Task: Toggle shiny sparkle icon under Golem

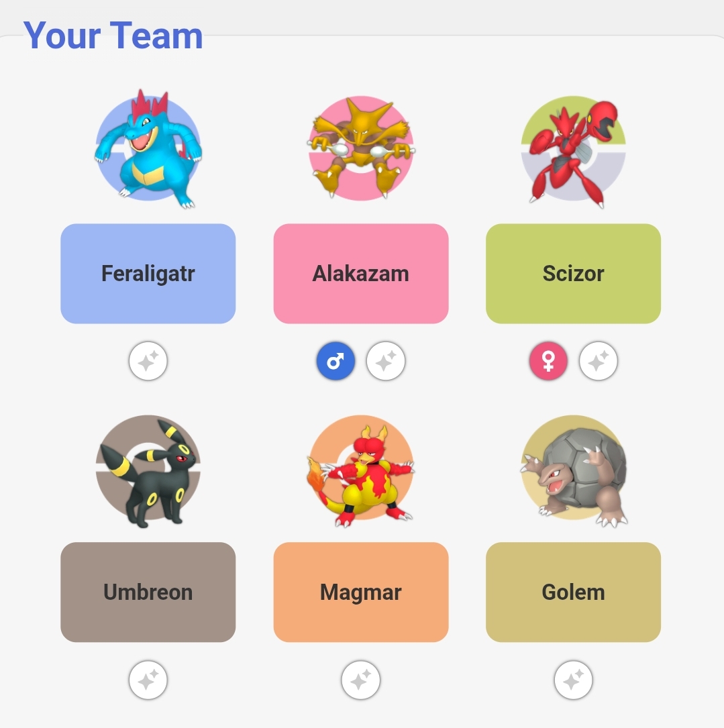Action: point(574,680)
